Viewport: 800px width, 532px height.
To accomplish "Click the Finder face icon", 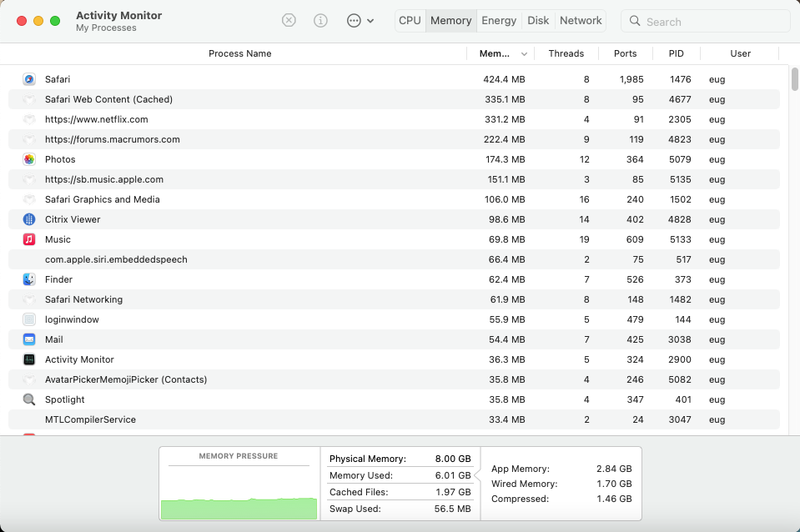I will [29, 279].
